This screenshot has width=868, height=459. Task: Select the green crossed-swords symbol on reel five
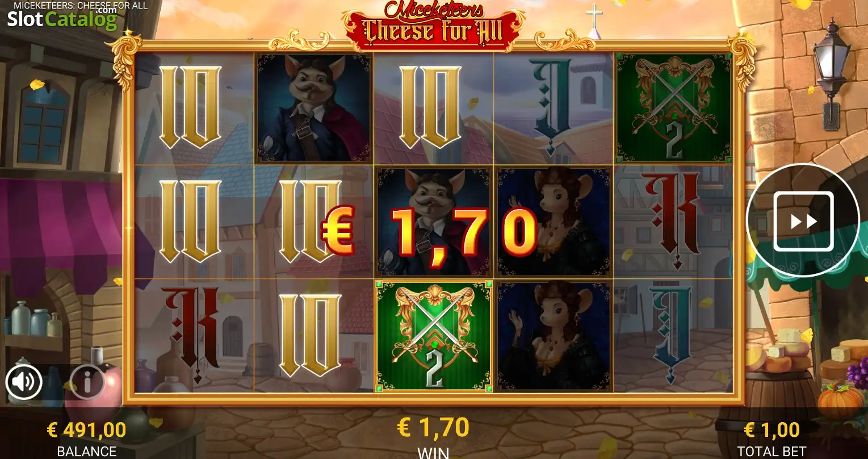point(673,108)
